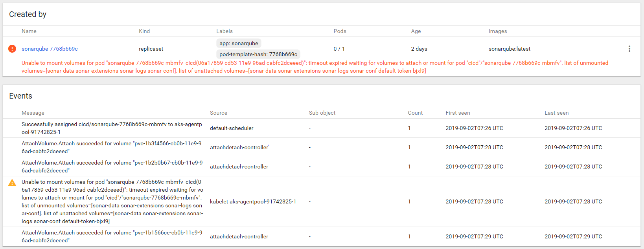
Task: Click the Pods column header
Action: tap(340, 31)
